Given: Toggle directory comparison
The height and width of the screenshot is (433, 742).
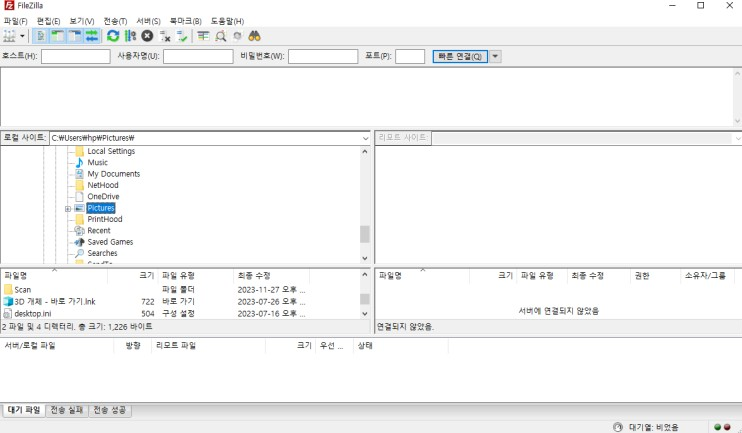Looking at the screenshot, I should 221,36.
